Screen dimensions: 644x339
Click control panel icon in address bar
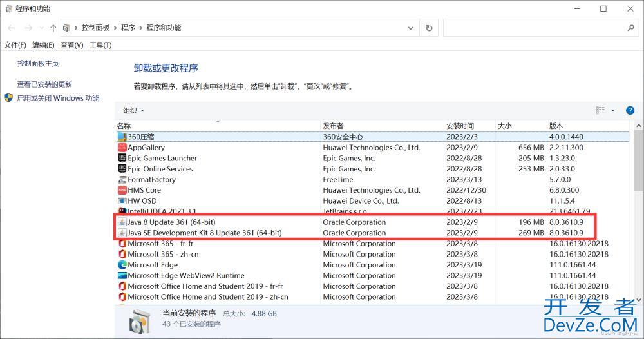pyautogui.click(x=66, y=28)
